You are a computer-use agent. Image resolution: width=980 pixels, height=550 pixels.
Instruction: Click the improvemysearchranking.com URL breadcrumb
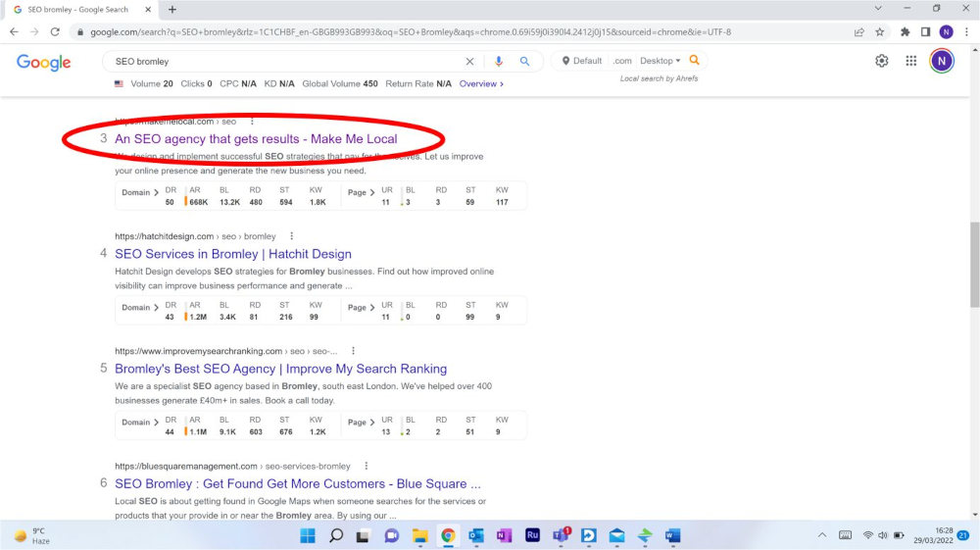pos(225,351)
